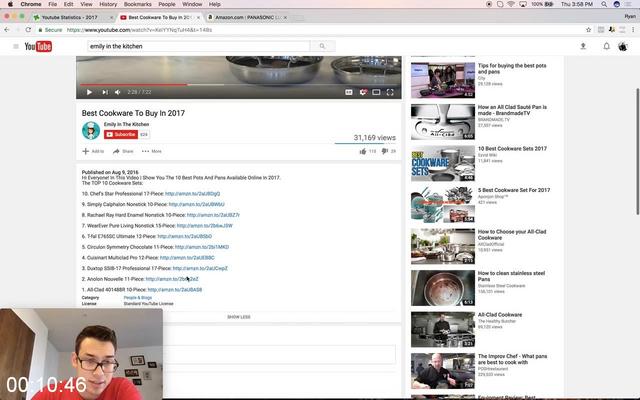Open the T-fal E765SC Ultimate 12-Piece link
The width and height of the screenshot is (640, 400).
184,236
